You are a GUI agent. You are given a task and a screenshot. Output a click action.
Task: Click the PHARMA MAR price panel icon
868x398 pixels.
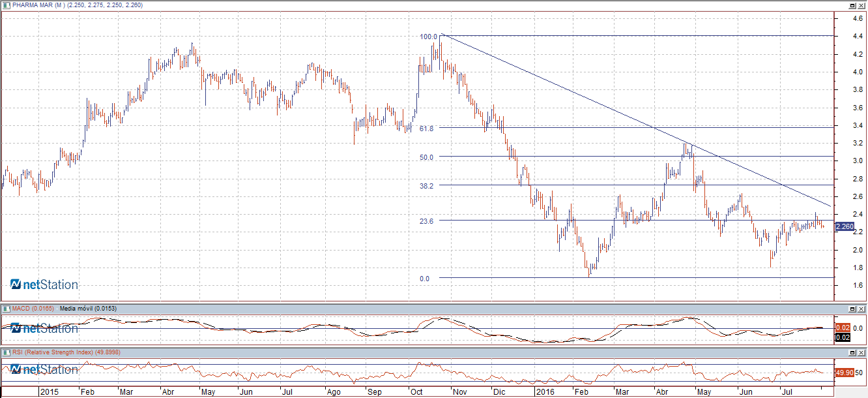(x=5, y=5)
